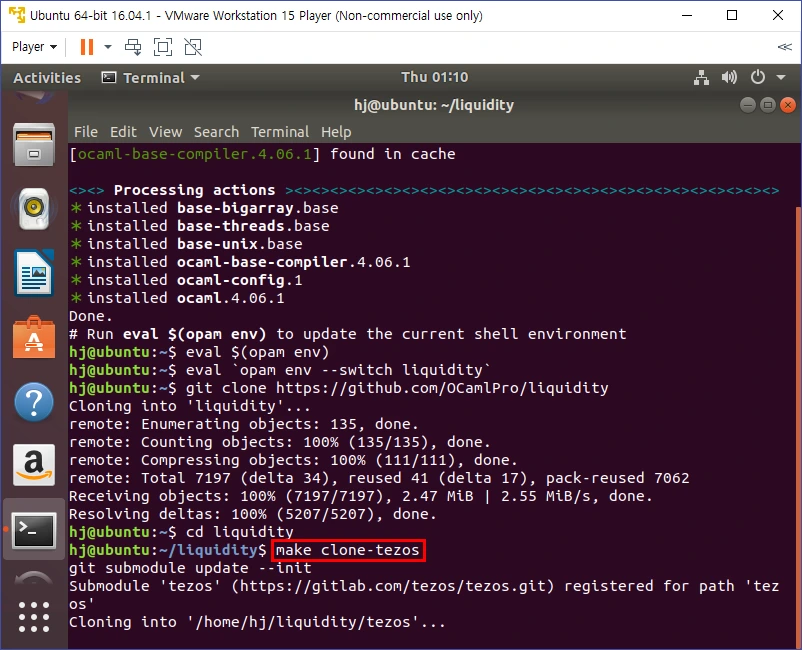802x650 pixels.
Task: Click 'eval $(opam env)' command line
Action: (199, 352)
